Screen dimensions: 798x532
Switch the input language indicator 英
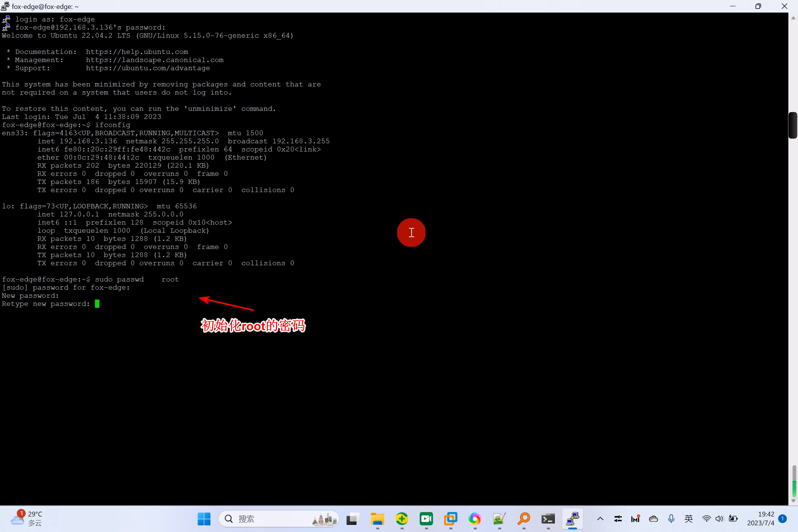point(689,519)
